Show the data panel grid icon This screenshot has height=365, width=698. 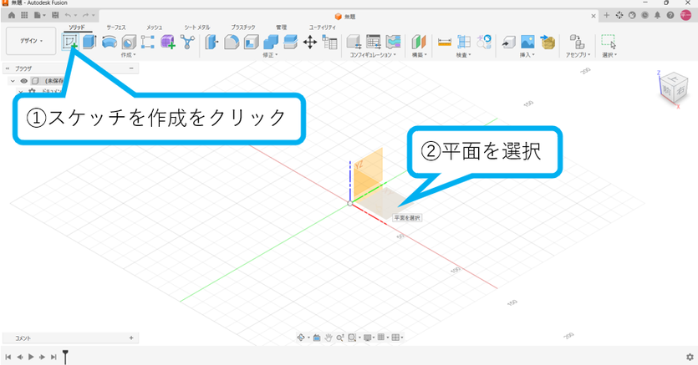24,15
